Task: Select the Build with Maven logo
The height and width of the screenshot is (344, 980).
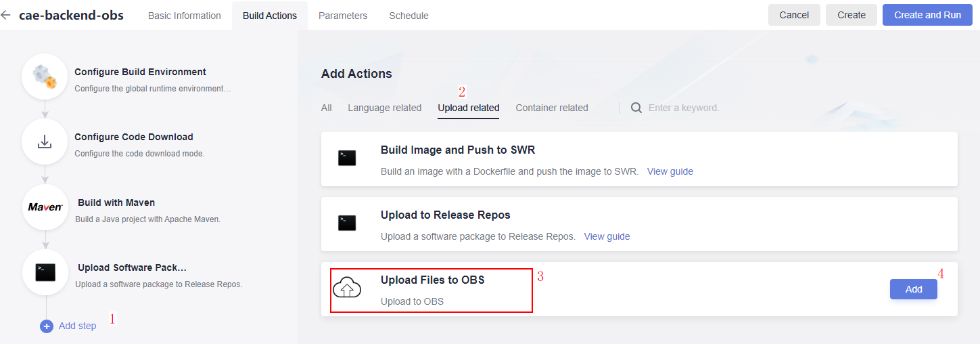Action: [x=45, y=207]
